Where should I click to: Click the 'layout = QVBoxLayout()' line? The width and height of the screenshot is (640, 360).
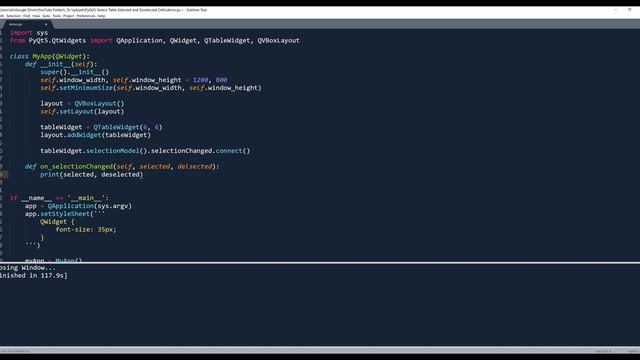pos(82,104)
